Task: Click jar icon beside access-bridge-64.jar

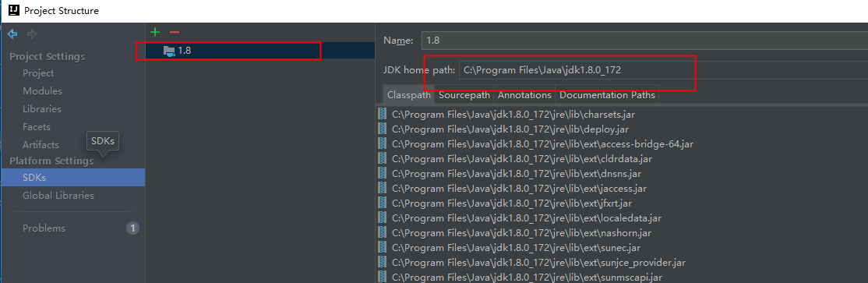Action: click(x=382, y=144)
